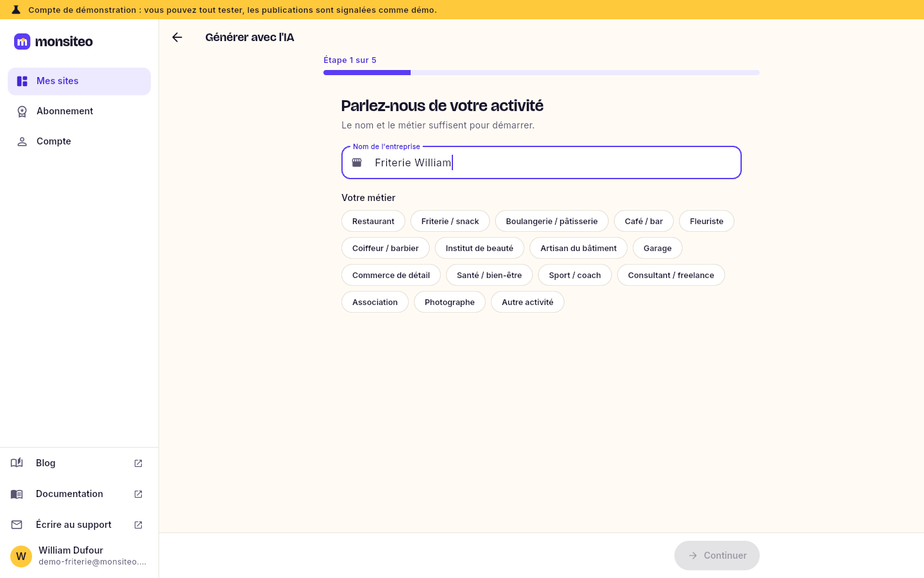924x578 pixels.
Task: Select the Association chip
Action: [375, 302]
